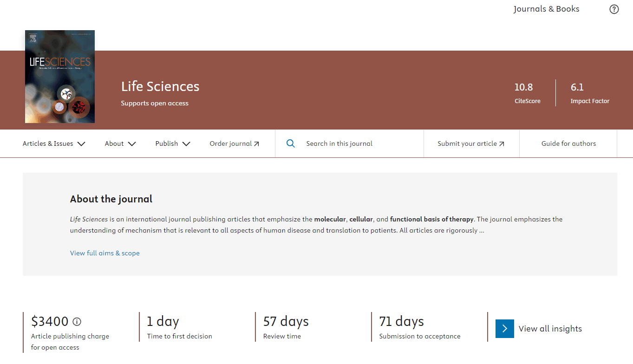633x364 pixels.
Task: Click the external-link arrow on Submit your article
Action: coord(502,144)
